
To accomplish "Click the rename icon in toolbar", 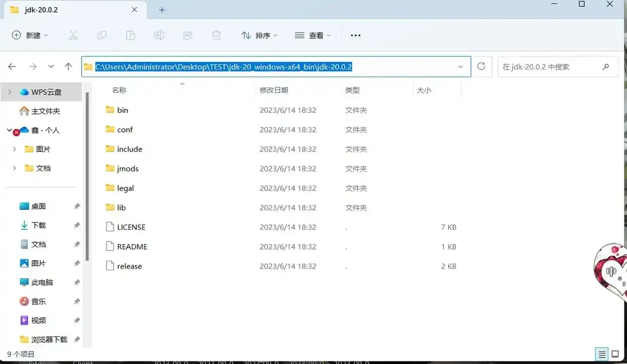I will click(x=159, y=35).
